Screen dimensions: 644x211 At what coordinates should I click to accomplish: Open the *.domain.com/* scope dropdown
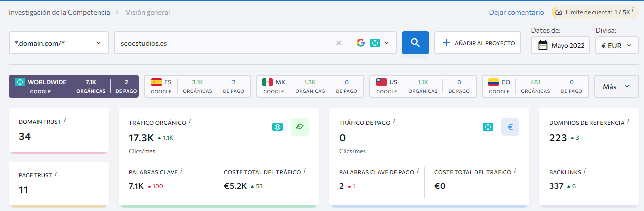click(59, 43)
